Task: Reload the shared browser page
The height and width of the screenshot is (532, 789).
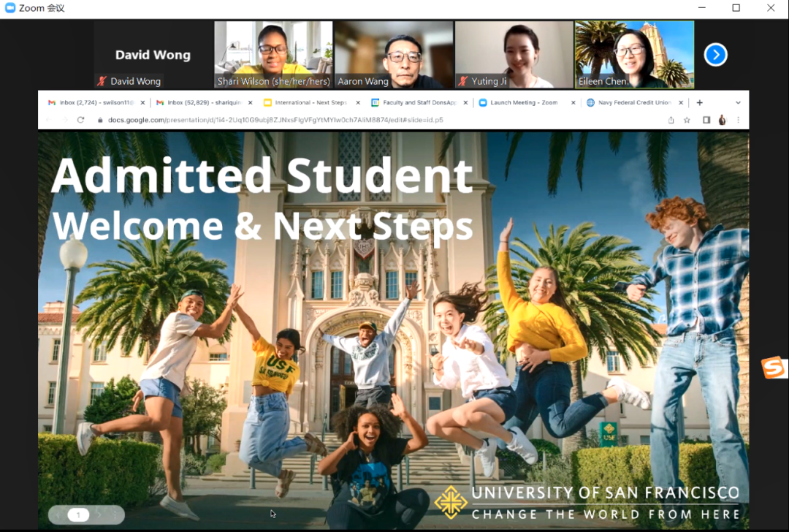Action: point(80,120)
